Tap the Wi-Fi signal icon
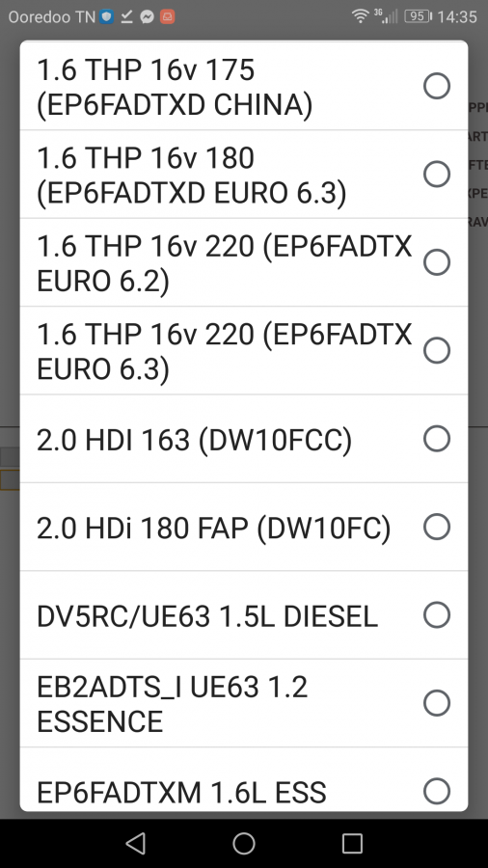The height and width of the screenshot is (868, 488). [x=360, y=16]
